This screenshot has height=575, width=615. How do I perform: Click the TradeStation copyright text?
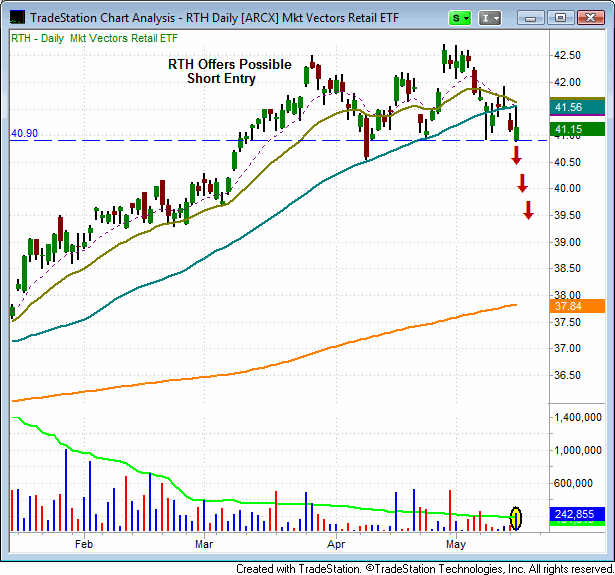[425, 568]
